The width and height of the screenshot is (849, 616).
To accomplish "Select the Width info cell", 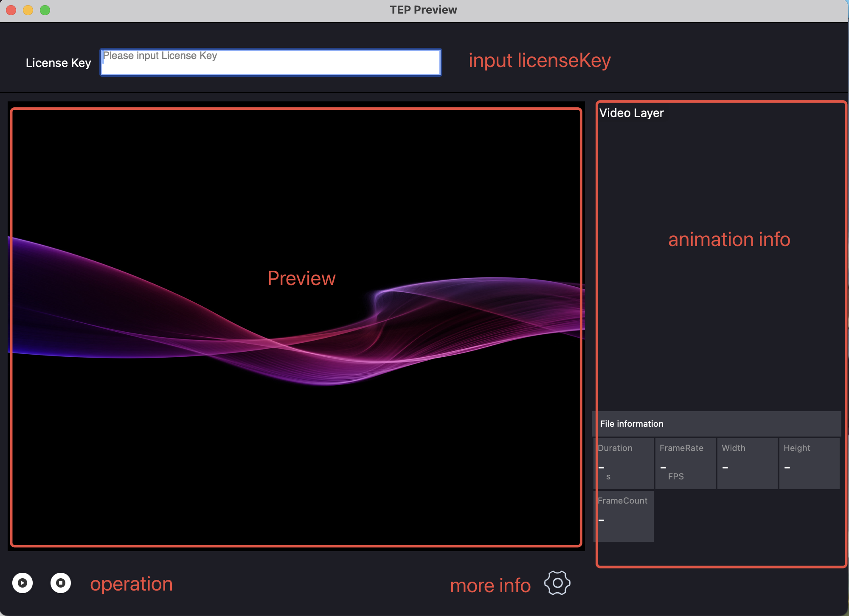I will tap(747, 463).
